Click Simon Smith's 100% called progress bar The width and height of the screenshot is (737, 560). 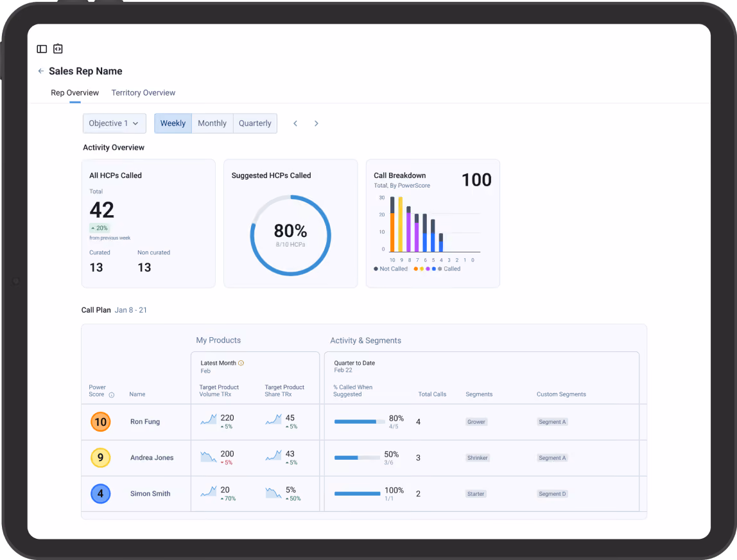[x=357, y=494]
